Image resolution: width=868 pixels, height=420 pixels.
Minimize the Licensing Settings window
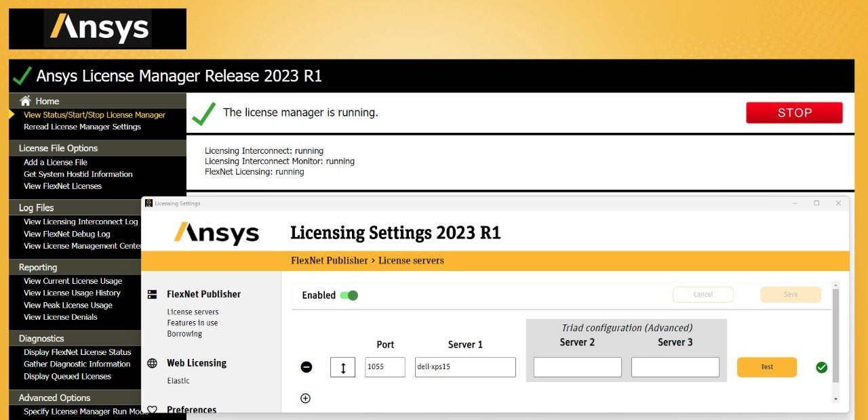(795, 203)
